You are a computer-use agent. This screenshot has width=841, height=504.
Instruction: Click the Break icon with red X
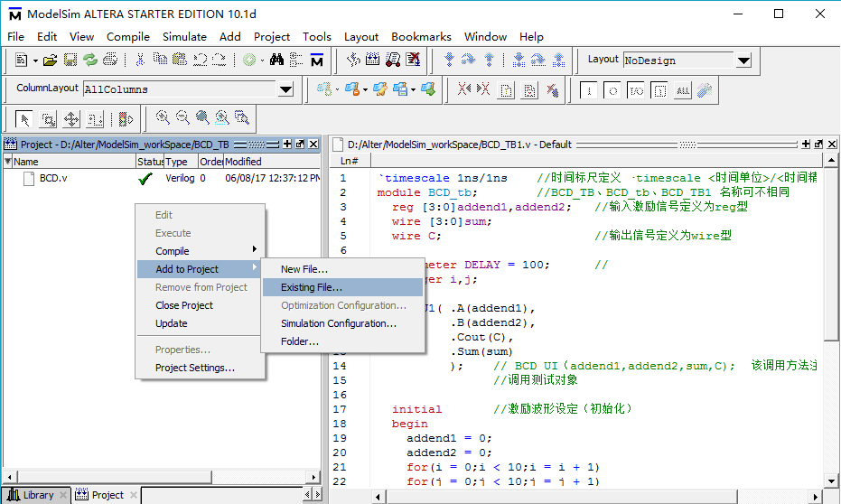(413, 60)
